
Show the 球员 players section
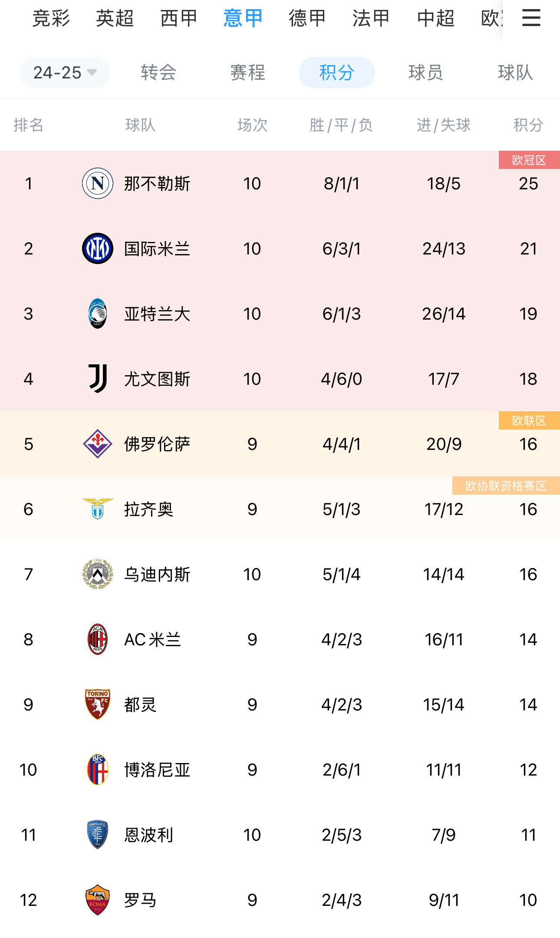point(425,73)
